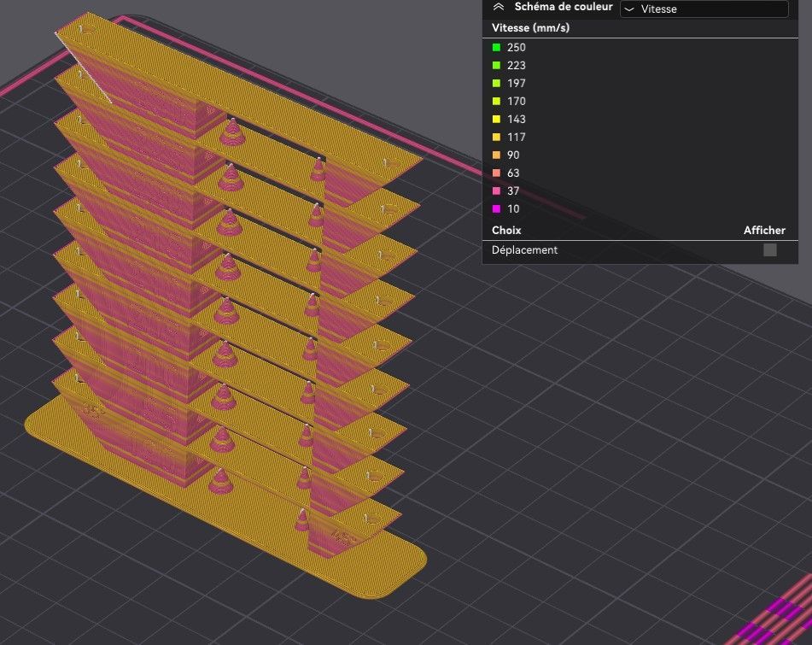Click the 117 mm/s legend swatch
The width and height of the screenshot is (812, 645).
(496, 137)
